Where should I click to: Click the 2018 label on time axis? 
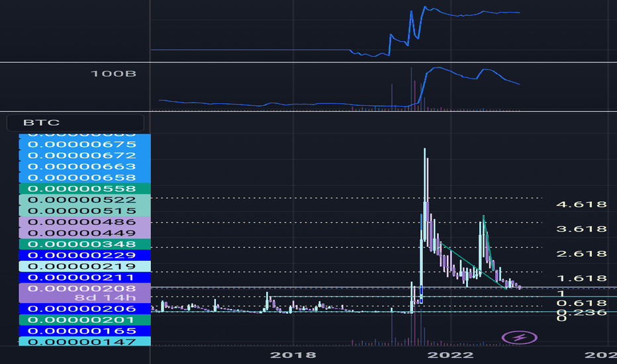pyautogui.click(x=293, y=355)
